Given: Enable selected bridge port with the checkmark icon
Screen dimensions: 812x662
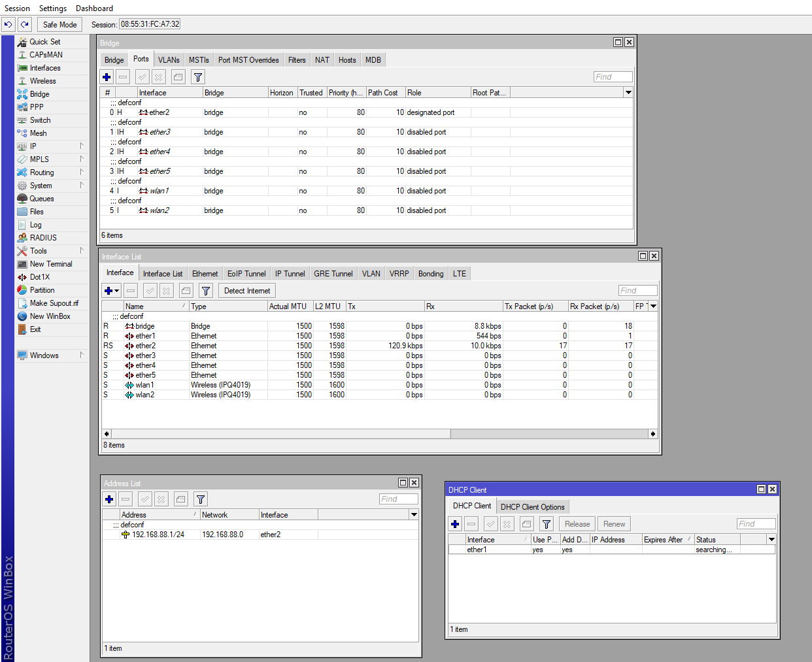Looking at the screenshot, I should tap(142, 76).
